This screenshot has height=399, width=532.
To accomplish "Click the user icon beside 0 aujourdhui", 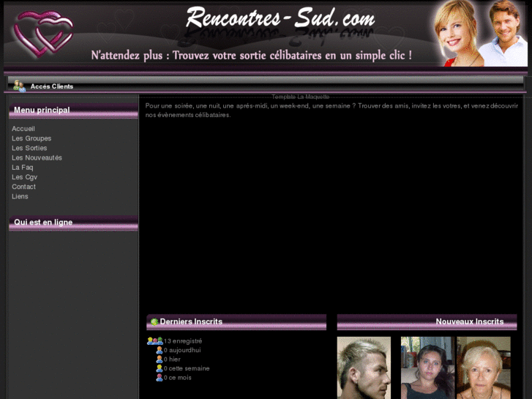I will click(x=159, y=350).
